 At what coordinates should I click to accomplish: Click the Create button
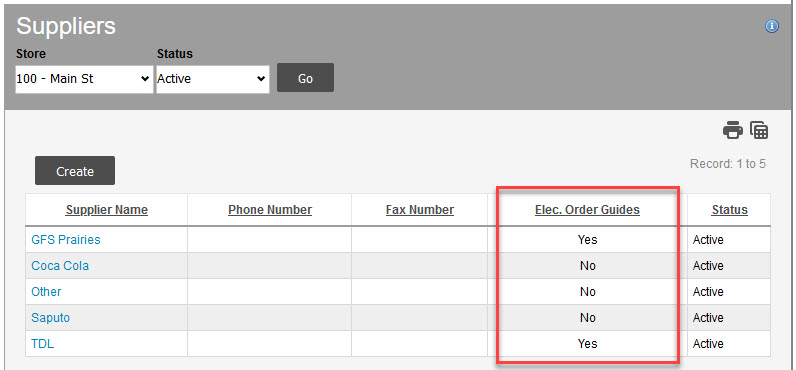(75, 171)
